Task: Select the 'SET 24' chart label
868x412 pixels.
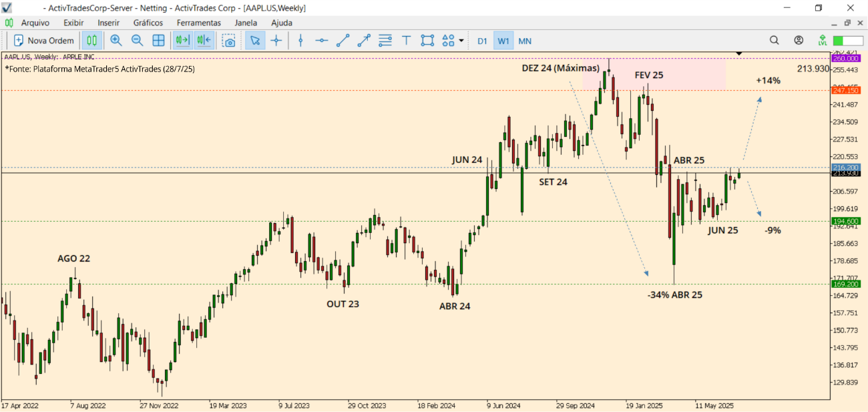Action: [553, 182]
